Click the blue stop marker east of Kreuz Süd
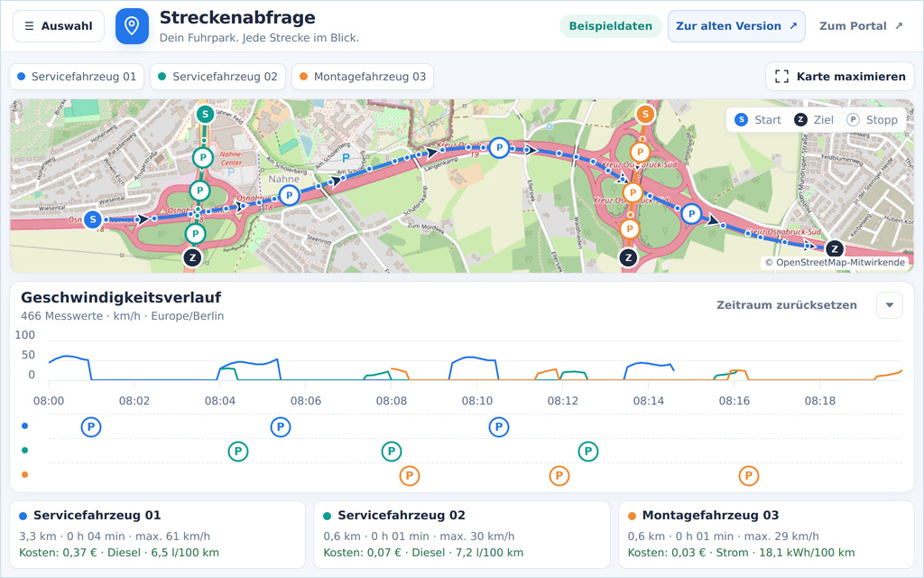Viewport: 924px width, 578px height. click(x=691, y=213)
